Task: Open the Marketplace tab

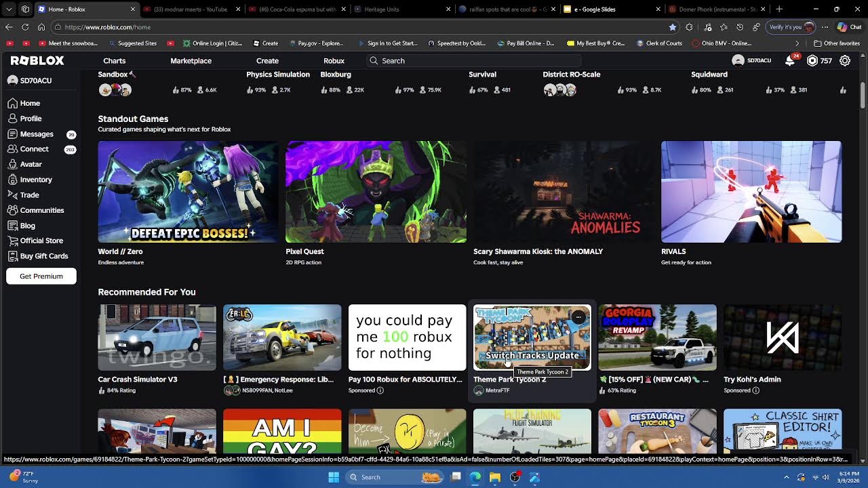Action: pos(191,60)
